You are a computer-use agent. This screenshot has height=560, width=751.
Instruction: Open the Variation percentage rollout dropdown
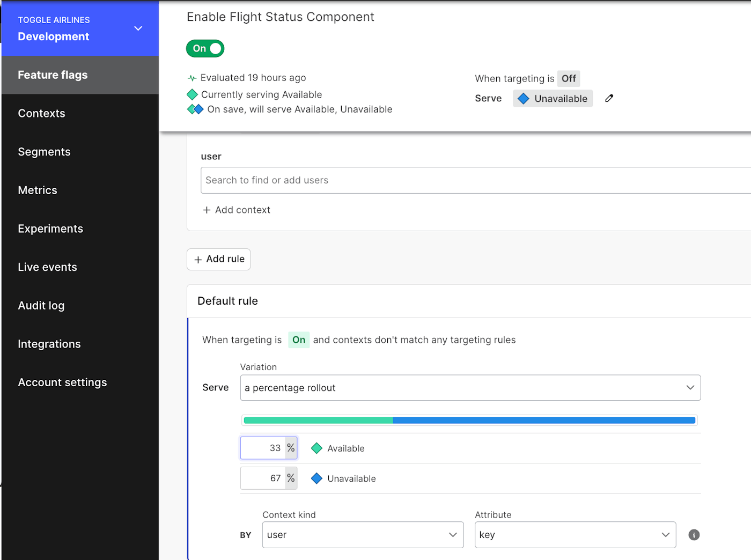point(470,388)
